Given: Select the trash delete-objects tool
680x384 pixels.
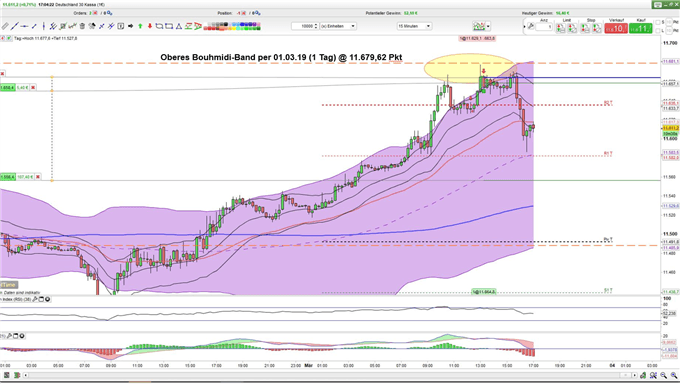Looking at the screenshot, I should 82,26.
